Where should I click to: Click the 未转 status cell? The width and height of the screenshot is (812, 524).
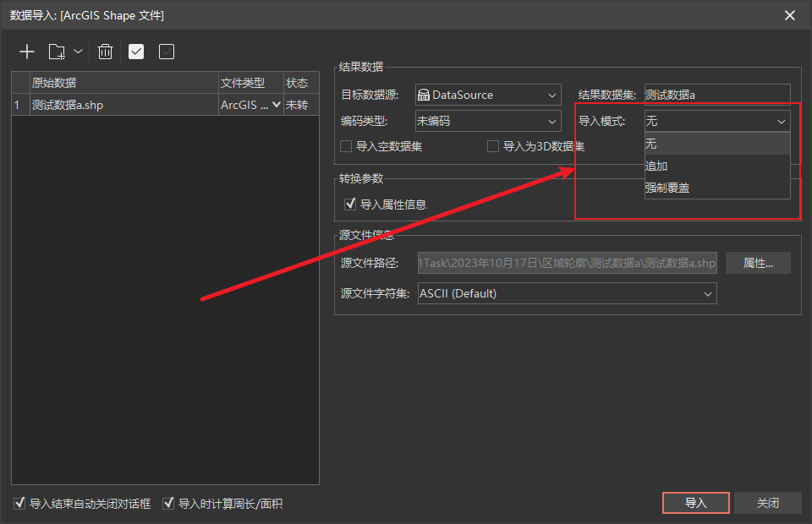tap(301, 105)
